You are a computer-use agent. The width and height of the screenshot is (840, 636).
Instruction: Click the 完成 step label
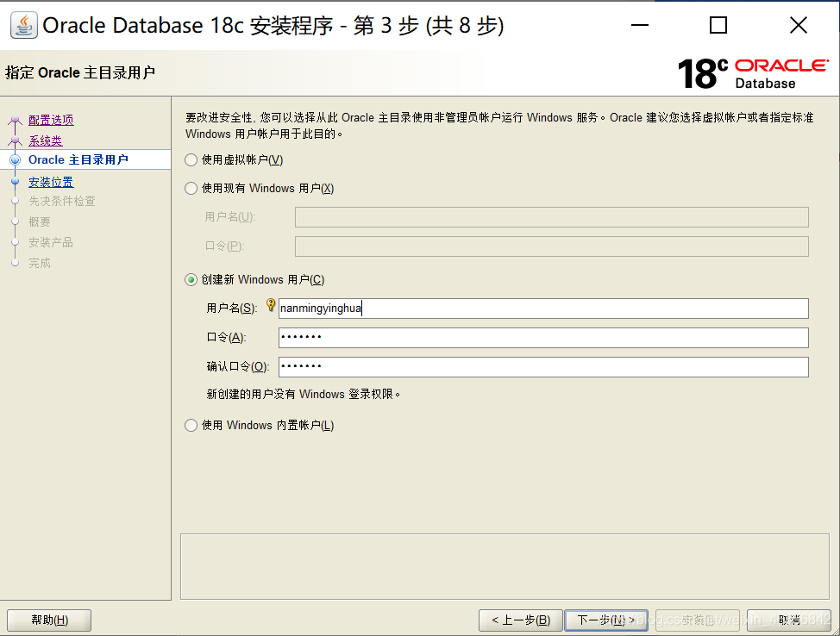tap(40, 264)
